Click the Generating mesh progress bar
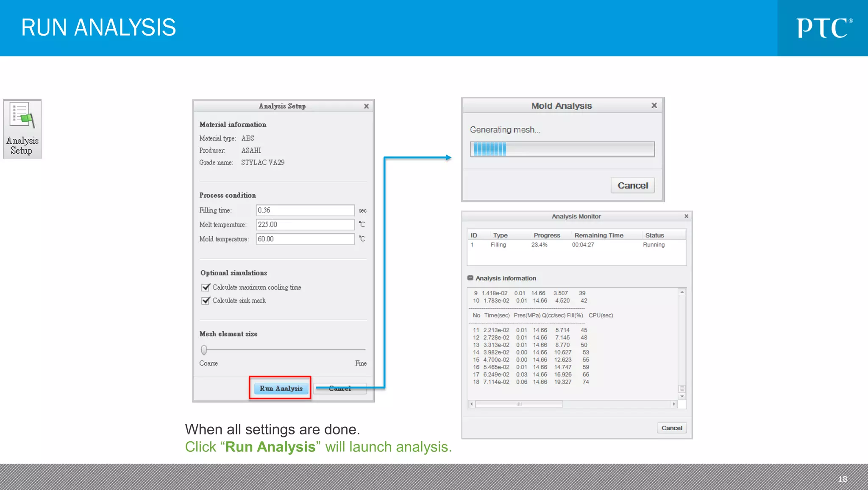 562,149
